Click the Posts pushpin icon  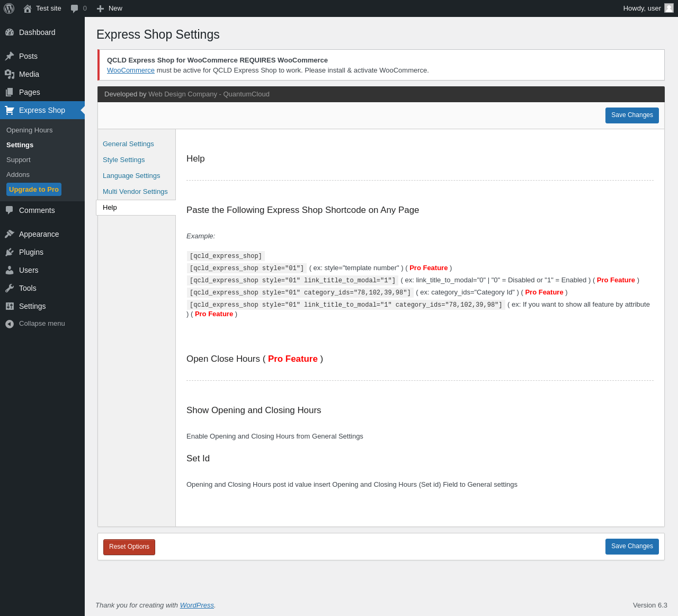point(10,56)
